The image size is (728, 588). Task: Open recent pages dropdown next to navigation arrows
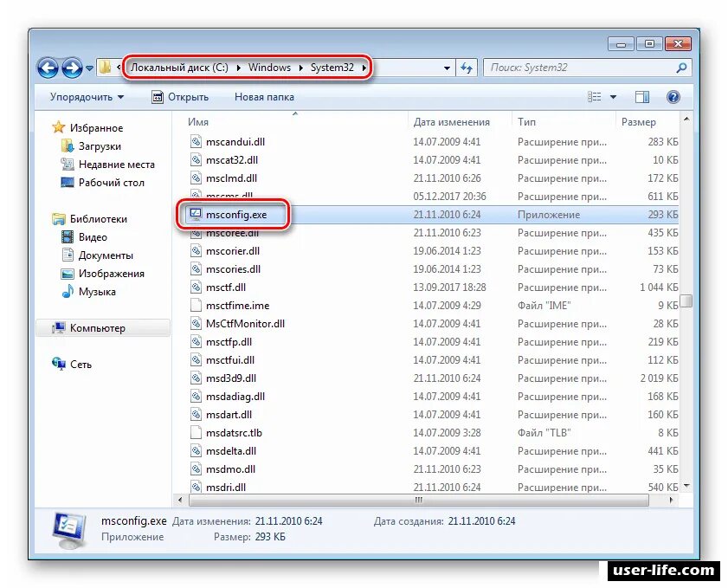point(89,68)
